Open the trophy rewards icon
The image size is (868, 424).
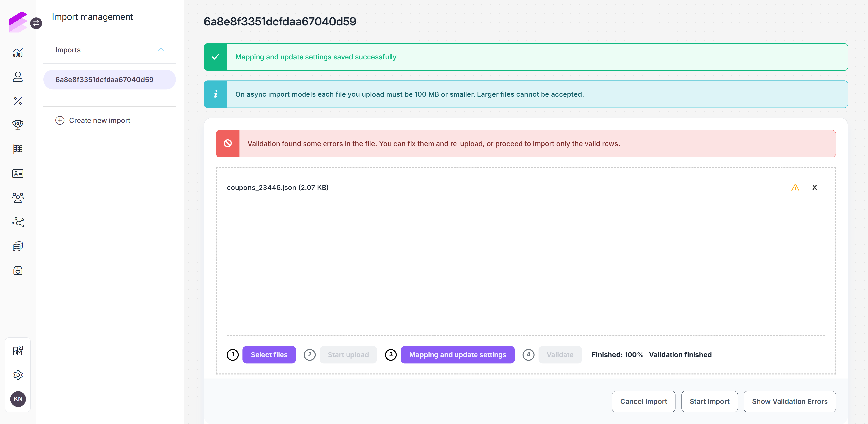pyautogui.click(x=18, y=125)
